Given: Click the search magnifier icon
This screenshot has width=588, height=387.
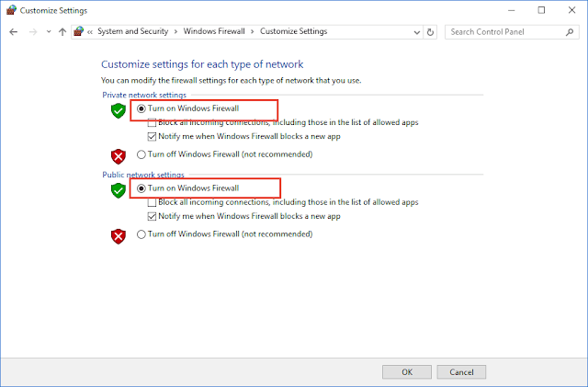Looking at the screenshot, I should (x=570, y=32).
